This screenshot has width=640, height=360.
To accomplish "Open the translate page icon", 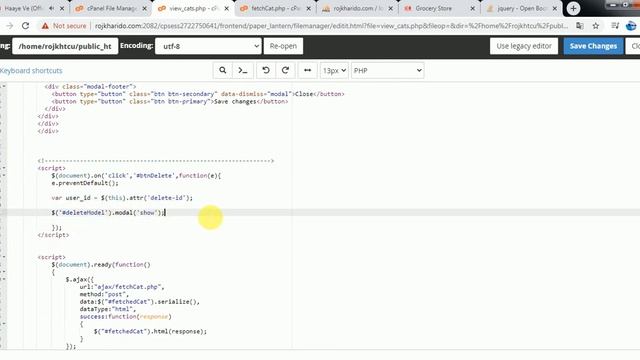I will tap(580, 26).
